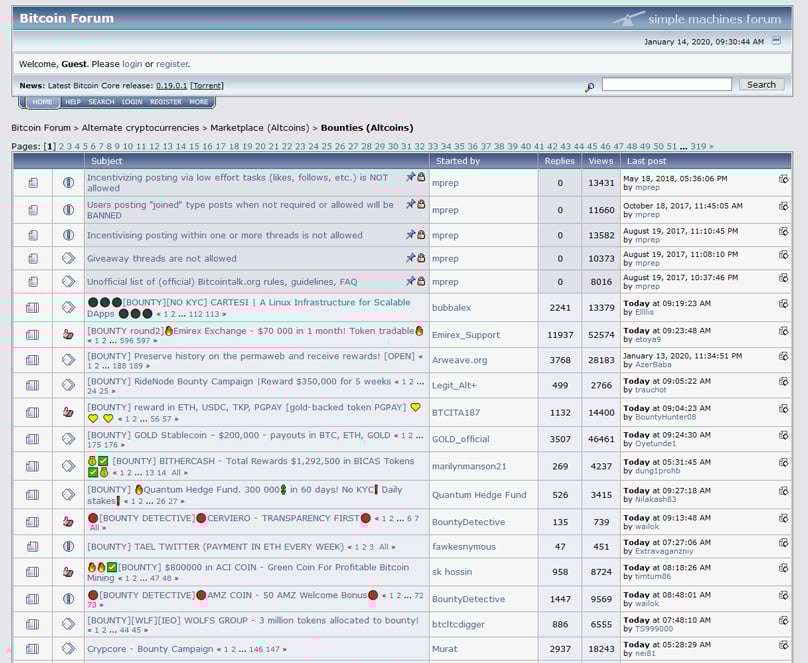Click last post icon for Crypcore Bounty Campaign

click(784, 649)
